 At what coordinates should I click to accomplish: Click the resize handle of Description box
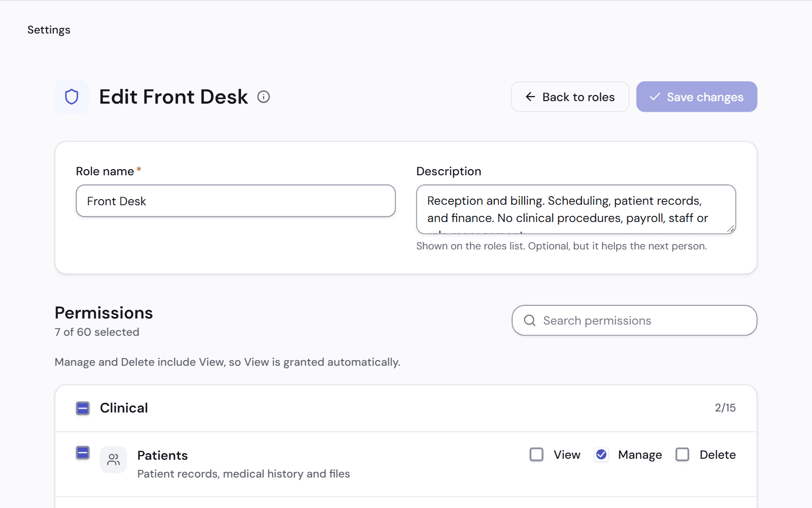pos(731,229)
